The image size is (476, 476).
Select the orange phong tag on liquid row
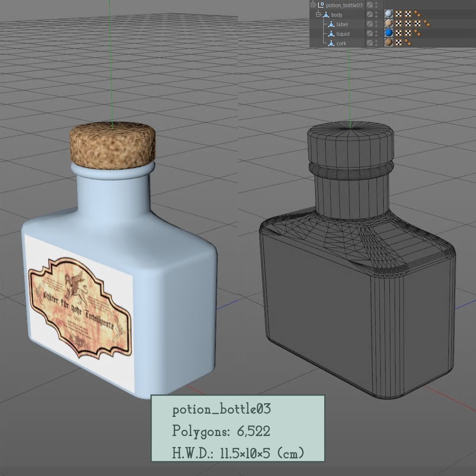click(x=418, y=33)
